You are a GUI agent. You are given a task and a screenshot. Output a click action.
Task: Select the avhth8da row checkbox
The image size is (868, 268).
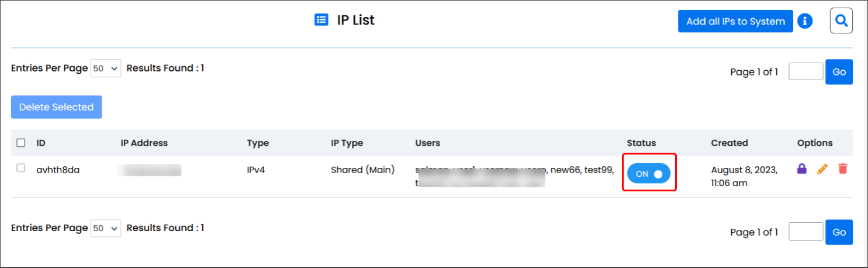pos(21,169)
